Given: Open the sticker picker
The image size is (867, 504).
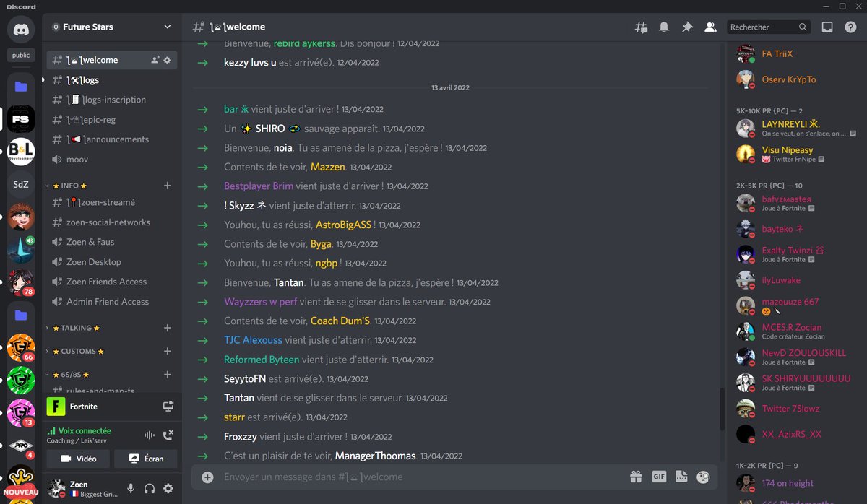Looking at the screenshot, I should point(681,477).
